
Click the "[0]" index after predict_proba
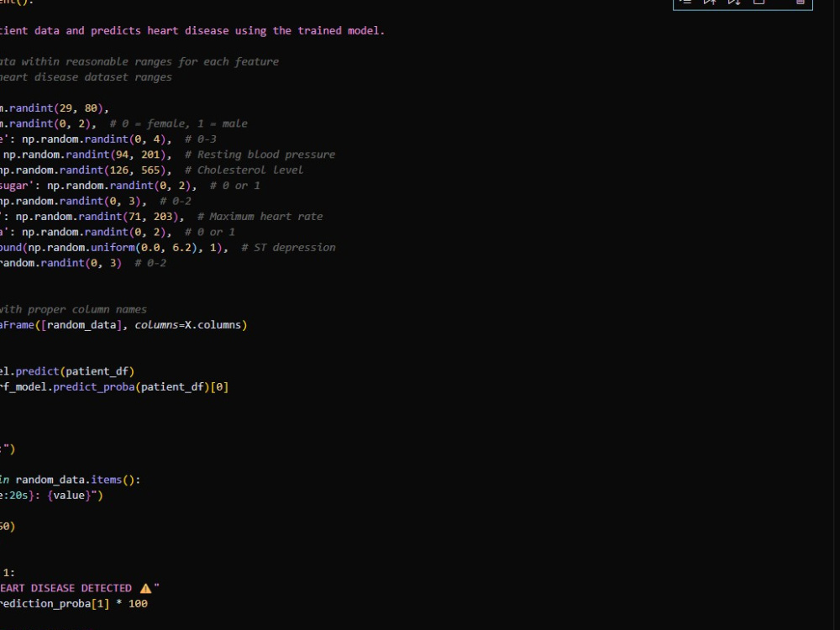(219, 387)
